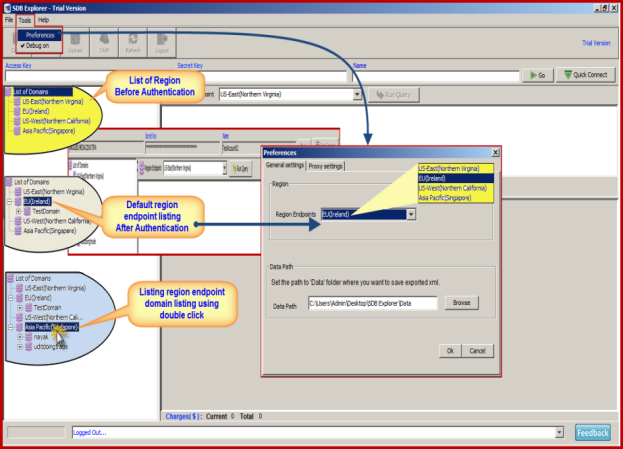Collapse Asia Pacific(Singapore) in blue callout tree
This screenshot has height=449, width=623.
pyautogui.click(x=11, y=327)
